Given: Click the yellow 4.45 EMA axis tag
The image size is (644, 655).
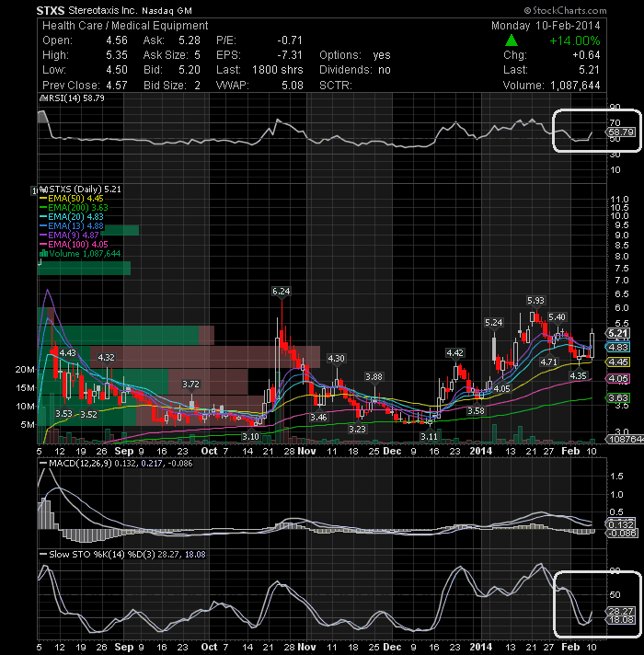Looking at the screenshot, I should (x=618, y=362).
